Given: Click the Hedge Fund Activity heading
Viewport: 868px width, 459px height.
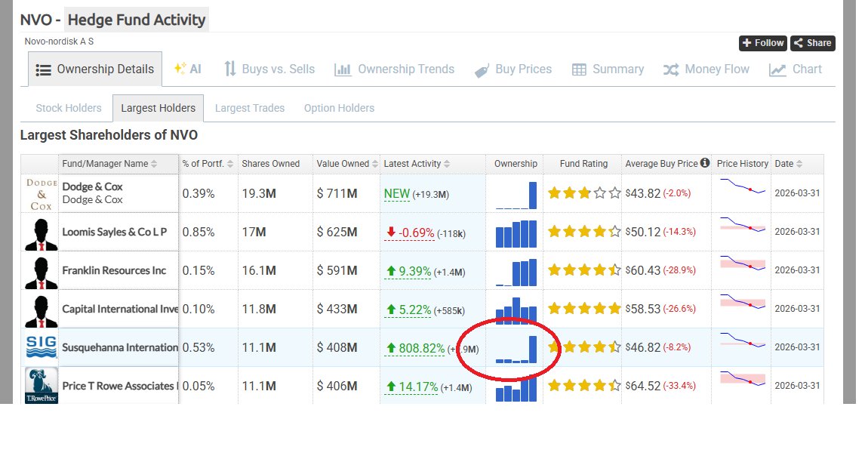Looking at the screenshot, I should [x=137, y=20].
